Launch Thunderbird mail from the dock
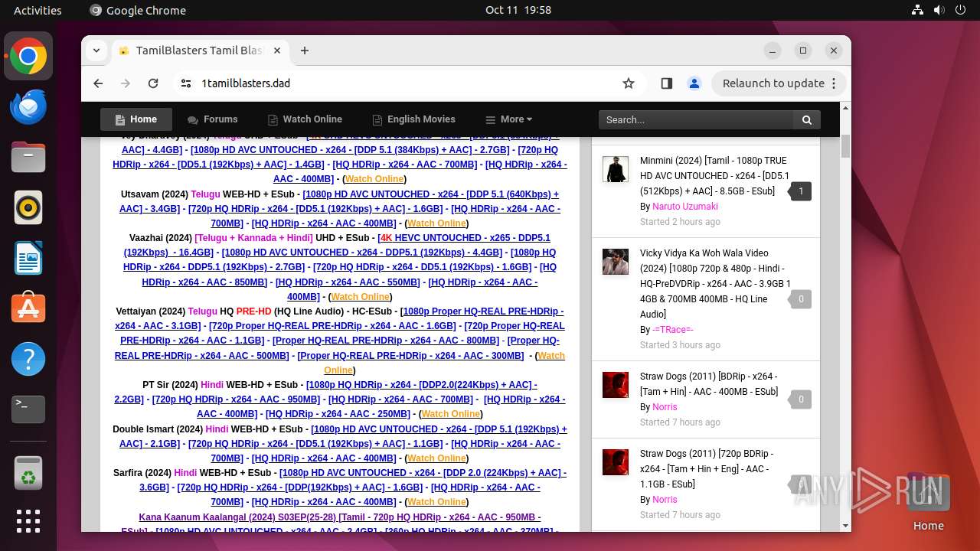The height and width of the screenshot is (551, 980). 28,106
